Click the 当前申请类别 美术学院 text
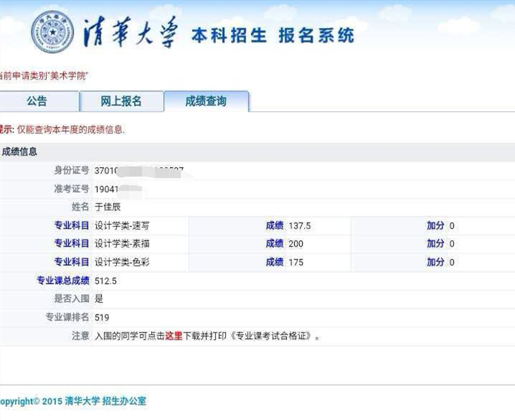 pos(44,76)
